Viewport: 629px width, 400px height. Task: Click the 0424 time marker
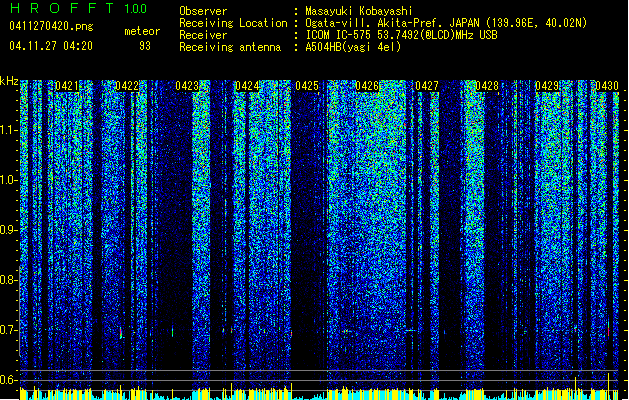pos(247,86)
